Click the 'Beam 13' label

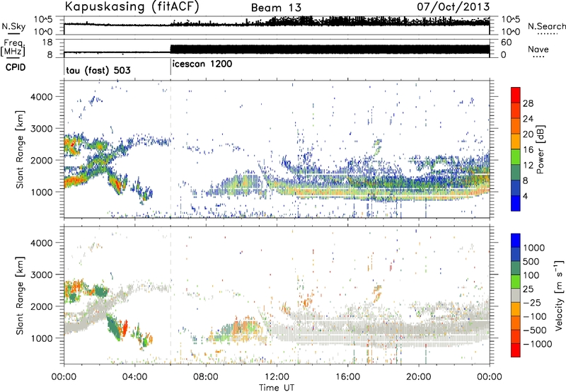tap(276, 8)
